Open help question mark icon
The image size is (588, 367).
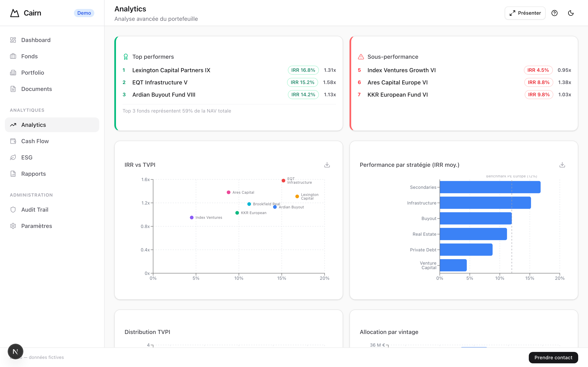pyautogui.click(x=554, y=13)
